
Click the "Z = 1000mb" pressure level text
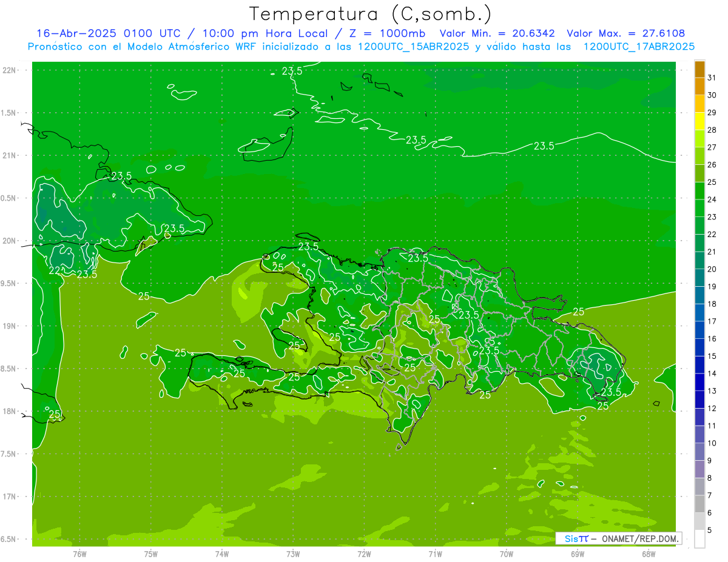(x=387, y=33)
